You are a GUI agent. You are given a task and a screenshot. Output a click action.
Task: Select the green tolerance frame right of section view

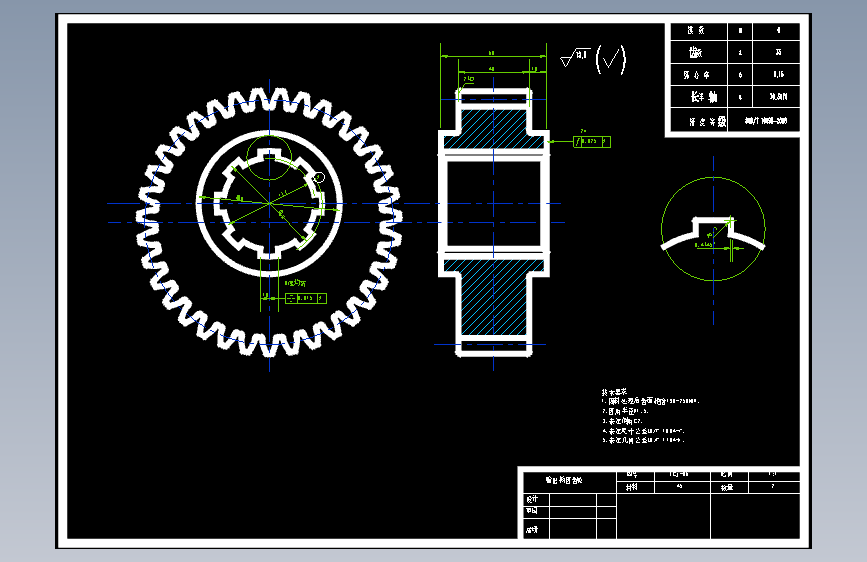(592, 142)
